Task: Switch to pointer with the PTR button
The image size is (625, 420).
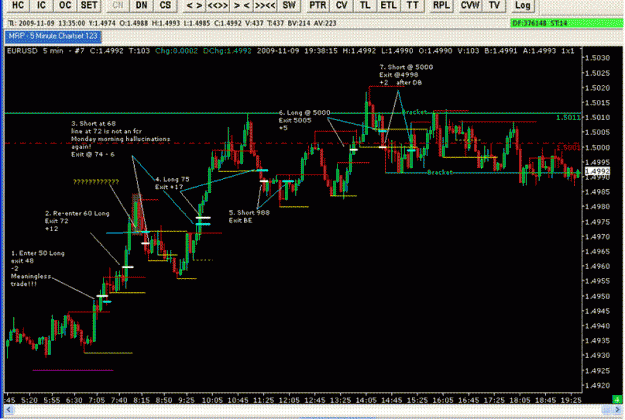Action: click(318, 5)
